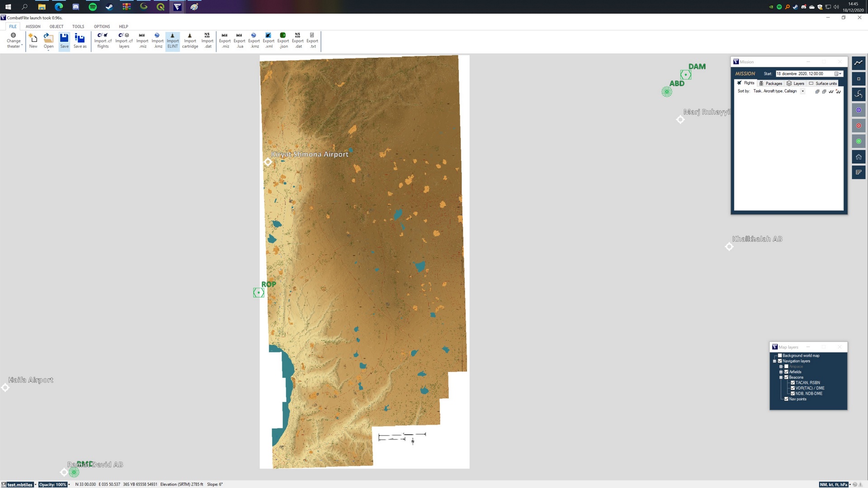Enable the Background world map checkbox
868x488 pixels.
click(x=780, y=356)
